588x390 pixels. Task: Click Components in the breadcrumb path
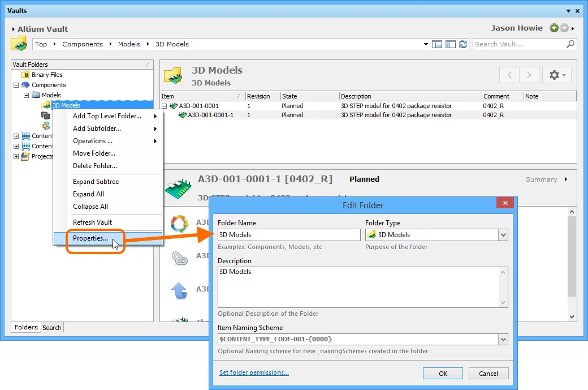83,44
